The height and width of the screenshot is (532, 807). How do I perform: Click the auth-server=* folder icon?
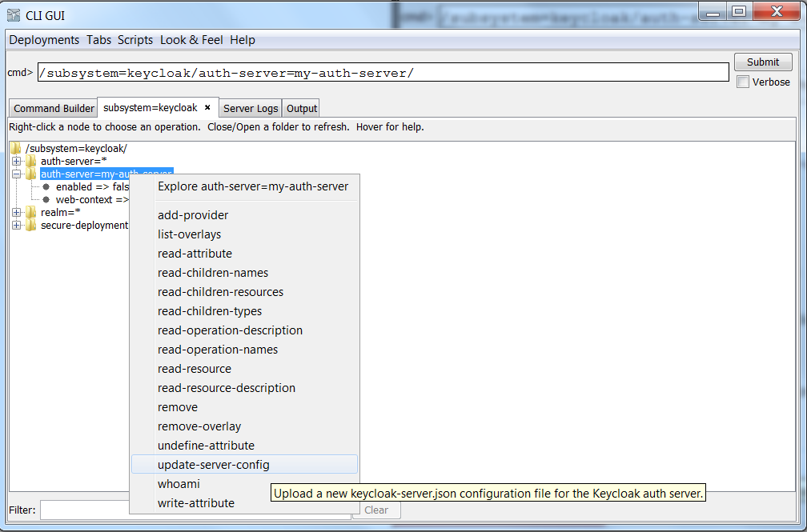pyautogui.click(x=30, y=161)
